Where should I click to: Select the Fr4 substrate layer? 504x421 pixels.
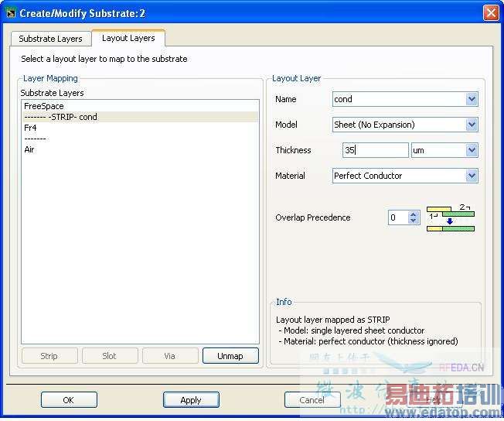coord(140,128)
